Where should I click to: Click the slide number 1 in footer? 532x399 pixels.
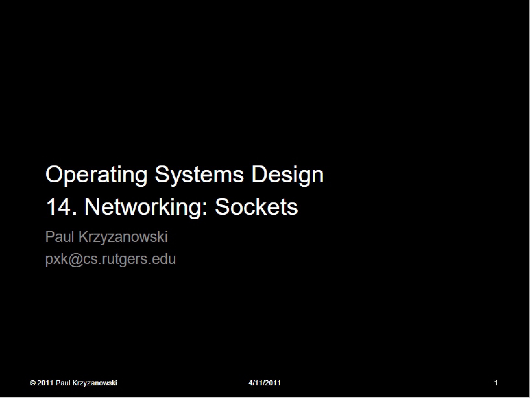(495, 383)
